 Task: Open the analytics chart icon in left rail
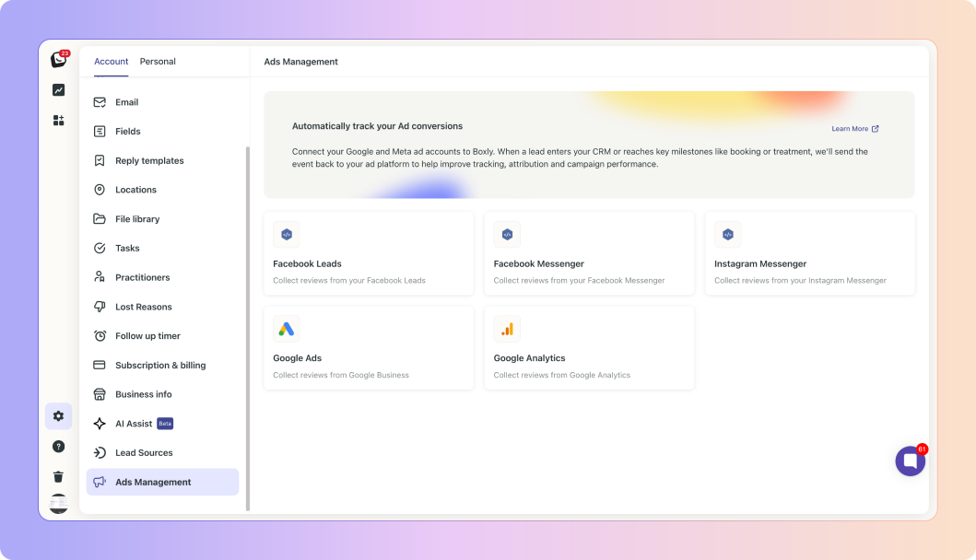coord(58,90)
